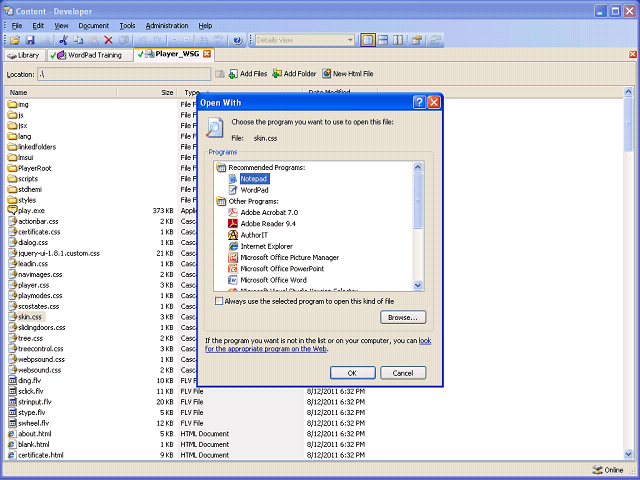Select jquery-ui-1.8.1.custom.css file
640x480 pixels.
pyautogui.click(x=54, y=253)
